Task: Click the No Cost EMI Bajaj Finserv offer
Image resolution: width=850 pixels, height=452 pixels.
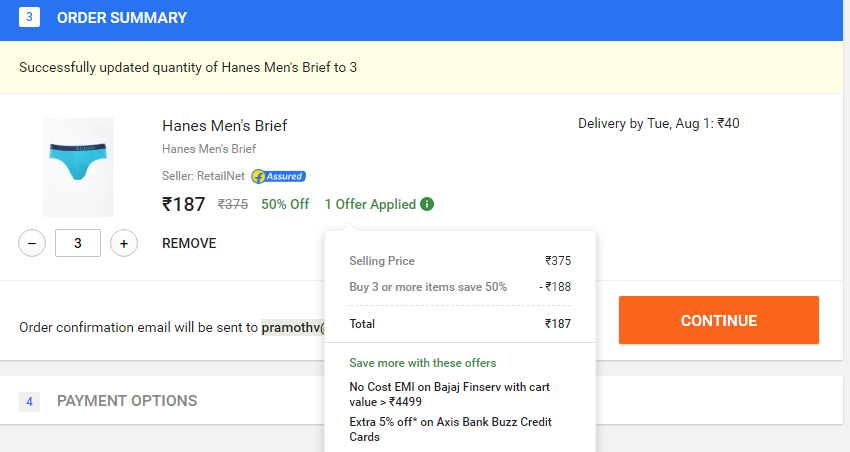Action: [x=449, y=394]
